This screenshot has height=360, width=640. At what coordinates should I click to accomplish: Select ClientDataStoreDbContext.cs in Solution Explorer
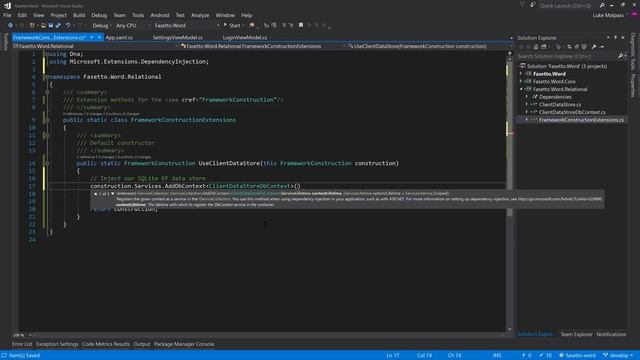coord(572,112)
